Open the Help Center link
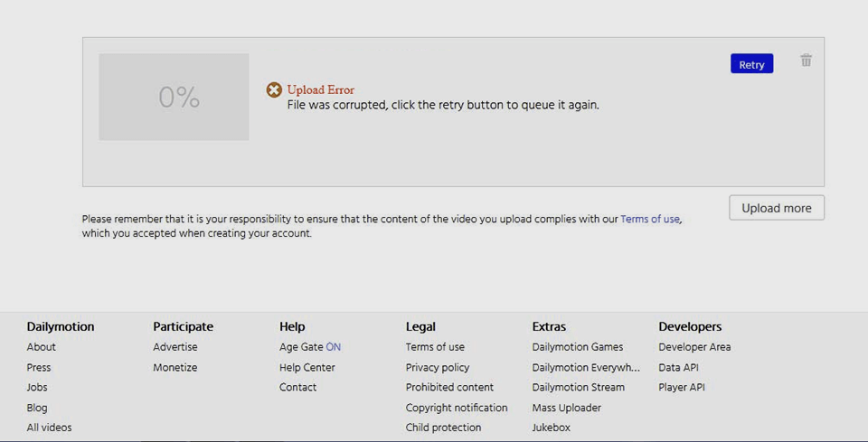This screenshot has width=868, height=442. (307, 368)
